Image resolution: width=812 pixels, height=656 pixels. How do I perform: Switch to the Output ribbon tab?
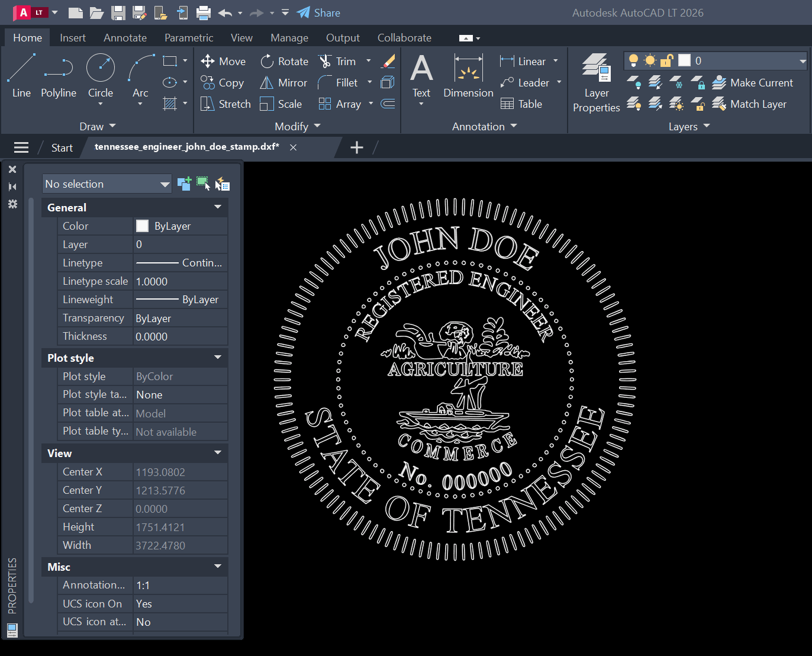[x=343, y=37]
